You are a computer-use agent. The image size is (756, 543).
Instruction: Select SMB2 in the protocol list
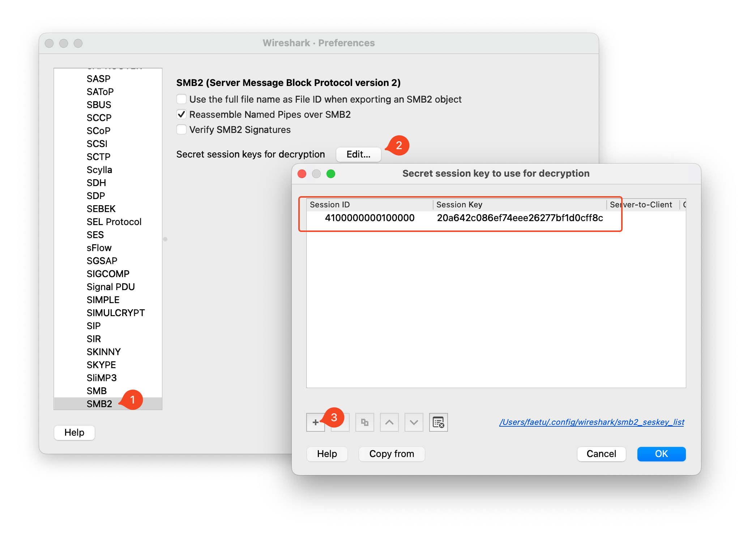click(x=108, y=404)
